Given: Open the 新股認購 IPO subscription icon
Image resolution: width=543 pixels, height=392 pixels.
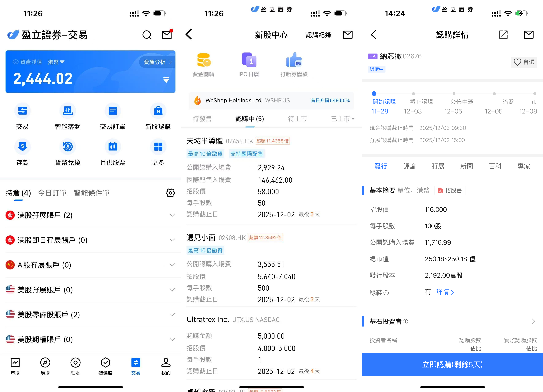Looking at the screenshot, I should pos(158,111).
